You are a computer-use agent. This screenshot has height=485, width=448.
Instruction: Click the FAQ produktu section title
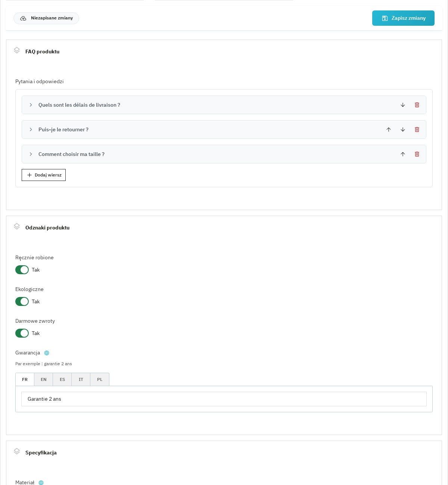(43, 51)
